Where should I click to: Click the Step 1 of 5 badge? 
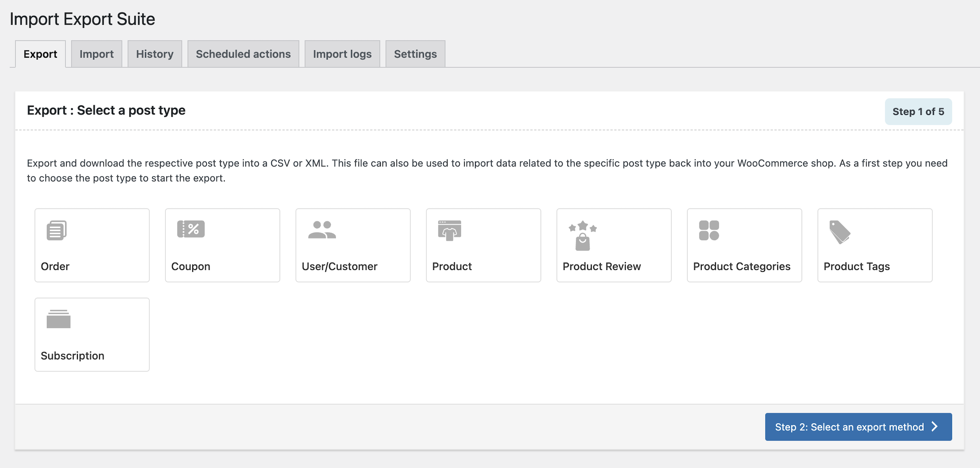click(918, 111)
